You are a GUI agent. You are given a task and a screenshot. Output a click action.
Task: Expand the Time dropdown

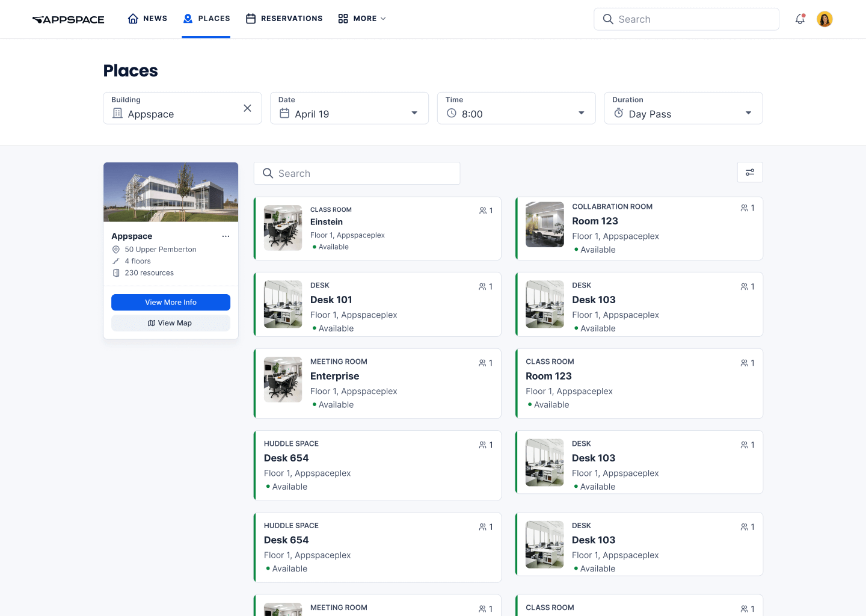(x=581, y=113)
